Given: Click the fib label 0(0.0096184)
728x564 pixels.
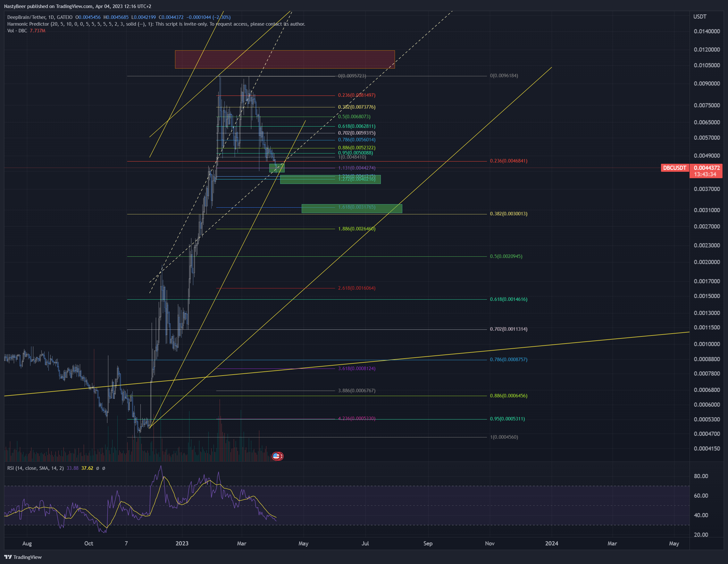Looking at the screenshot, I should coord(504,76).
